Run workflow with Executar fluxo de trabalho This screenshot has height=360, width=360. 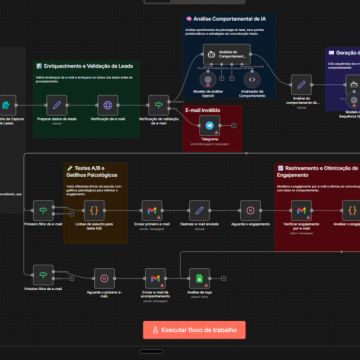point(194,330)
